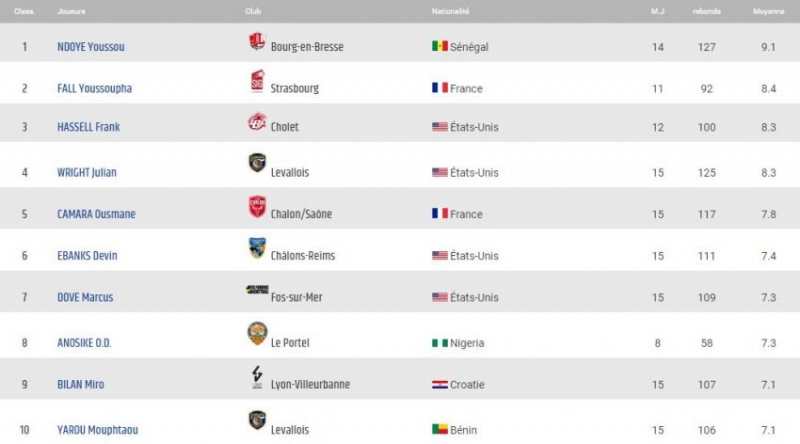The height and width of the screenshot is (444, 800).
Task: Click the Bourg-en-Bresse club logo
Action: tap(257, 41)
